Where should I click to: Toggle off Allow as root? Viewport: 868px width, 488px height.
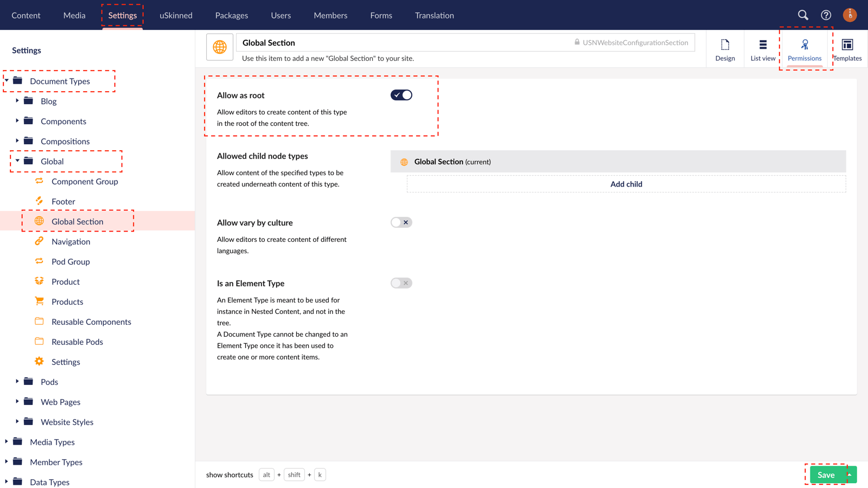pos(401,94)
